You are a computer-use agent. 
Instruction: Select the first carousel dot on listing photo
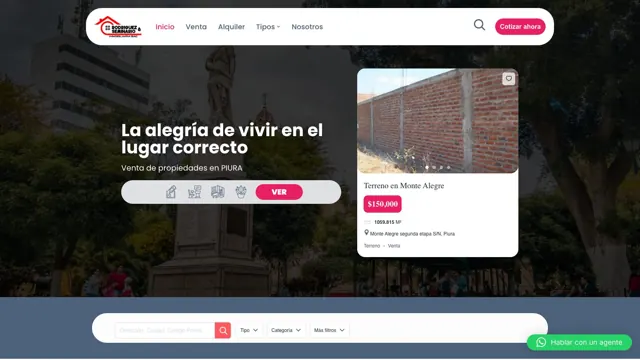[427, 167]
